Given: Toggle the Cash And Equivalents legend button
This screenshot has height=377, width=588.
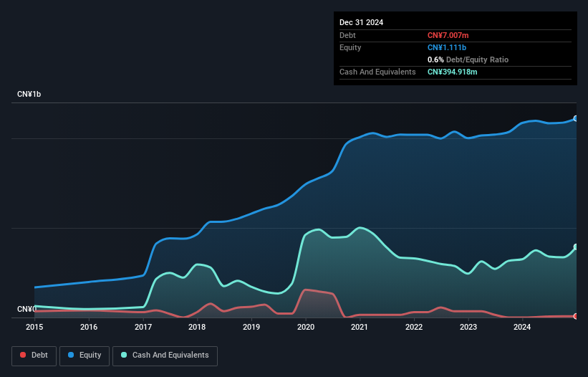Looking at the screenshot, I should pyautogui.click(x=165, y=355).
